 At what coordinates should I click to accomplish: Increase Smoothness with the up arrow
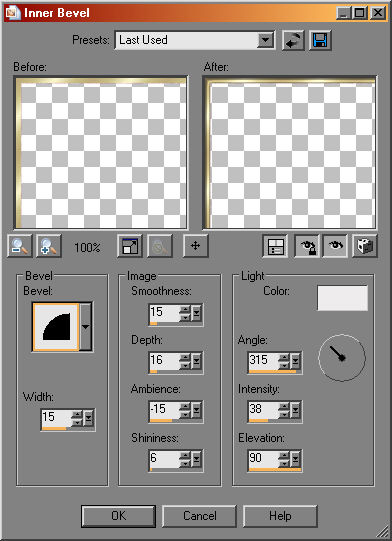click(x=186, y=309)
